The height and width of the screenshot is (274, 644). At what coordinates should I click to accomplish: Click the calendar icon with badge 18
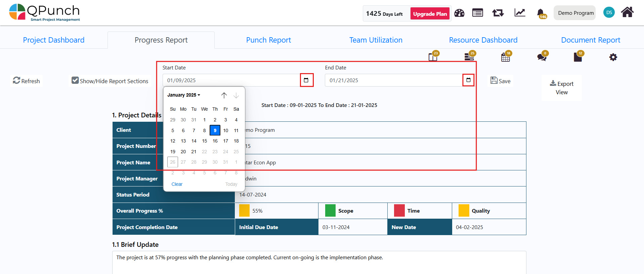(505, 57)
